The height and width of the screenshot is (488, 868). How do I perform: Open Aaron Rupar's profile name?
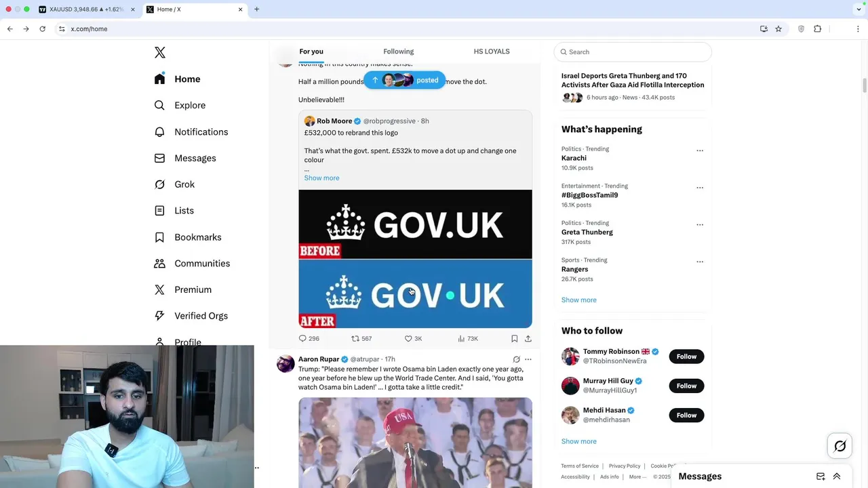point(319,359)
